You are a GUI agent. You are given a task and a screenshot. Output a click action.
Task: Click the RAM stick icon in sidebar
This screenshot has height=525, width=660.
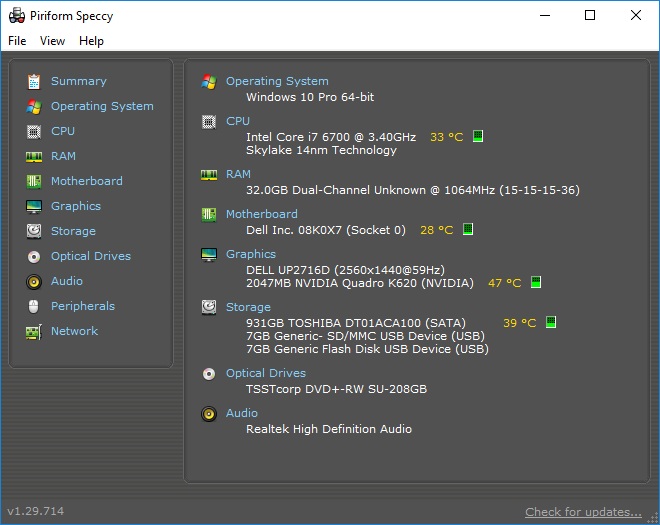(34, 157)
